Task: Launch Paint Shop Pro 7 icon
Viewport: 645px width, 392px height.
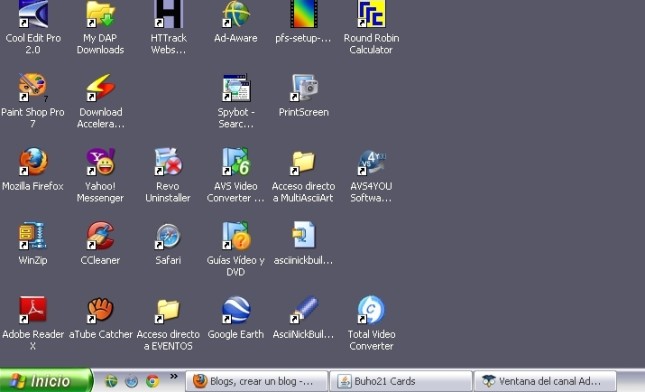Action: pos(33,88)
